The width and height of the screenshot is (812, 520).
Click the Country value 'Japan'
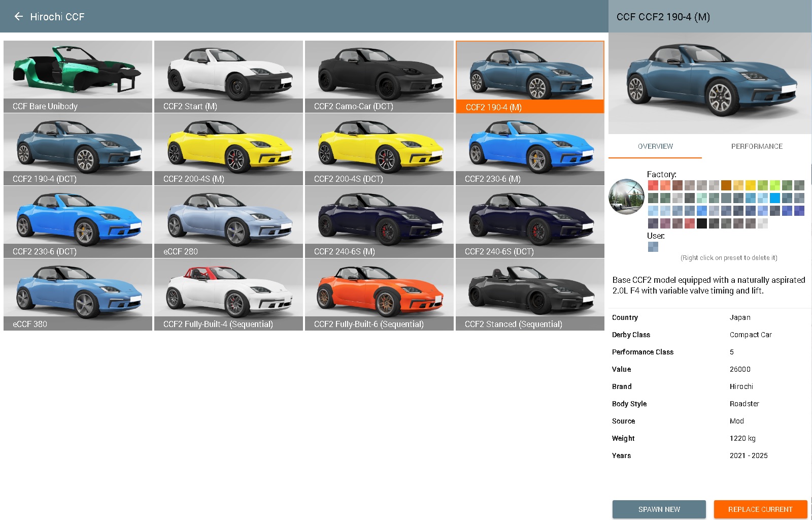(x=740, y=317)
